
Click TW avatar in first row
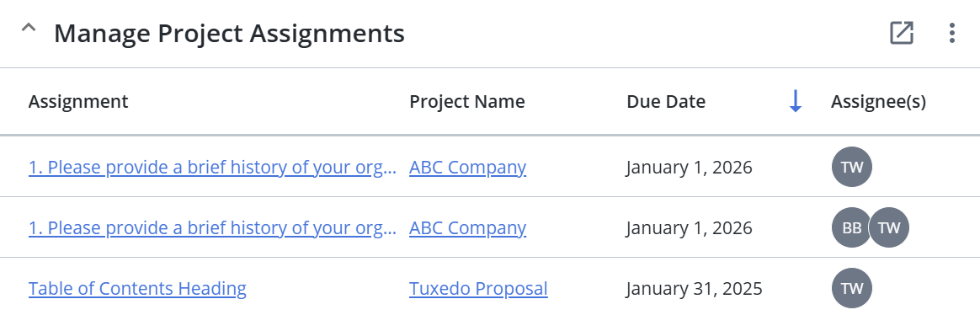point(852,167)
